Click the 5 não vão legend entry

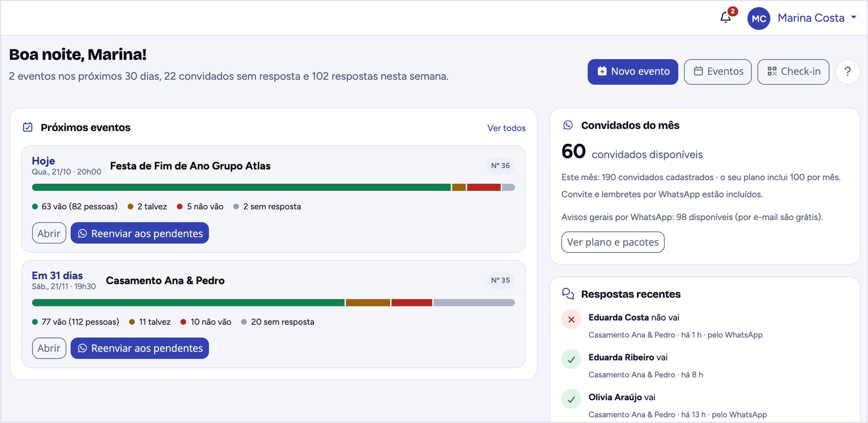(x=200, y=207)
